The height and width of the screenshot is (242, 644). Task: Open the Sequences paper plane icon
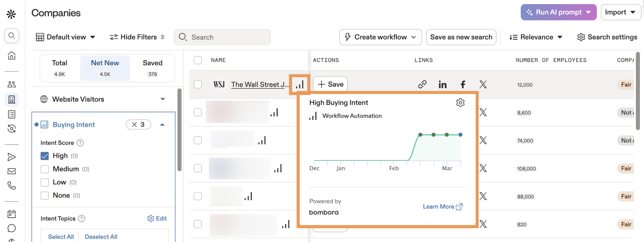(x=12, y=157)
